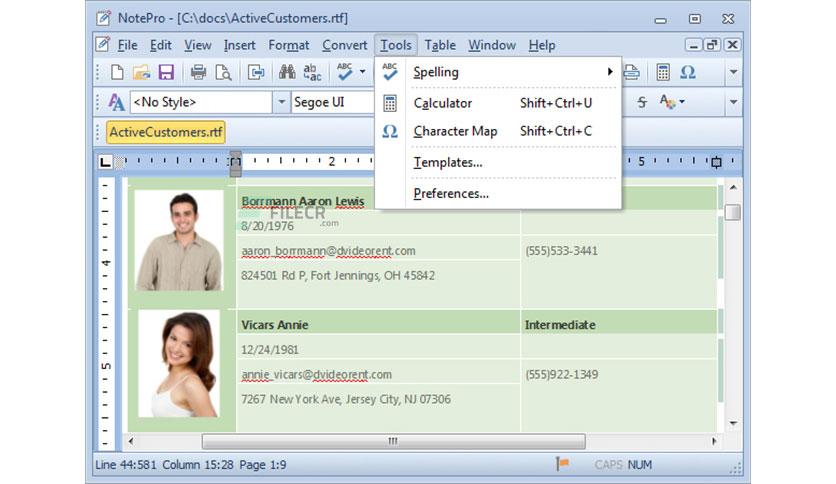Click the Segoe UI font name field

[x=333, y=102]
